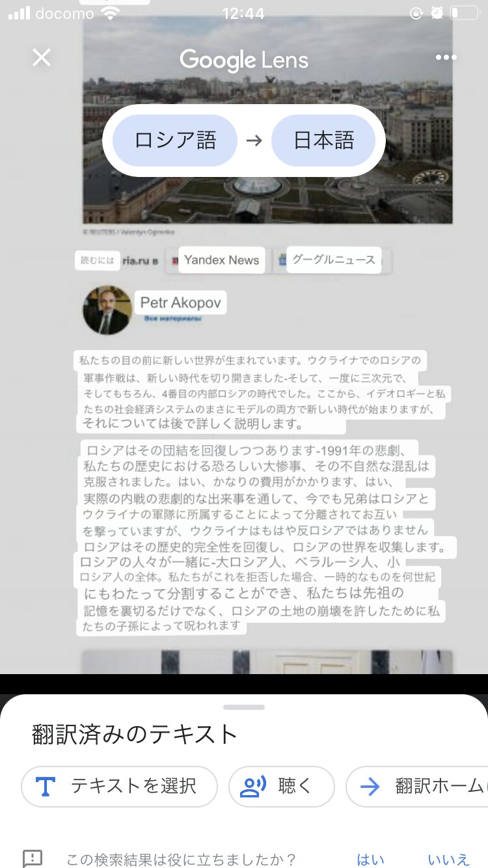Click the speaking person listen icon
488x868 pixels.
[253, 786]
